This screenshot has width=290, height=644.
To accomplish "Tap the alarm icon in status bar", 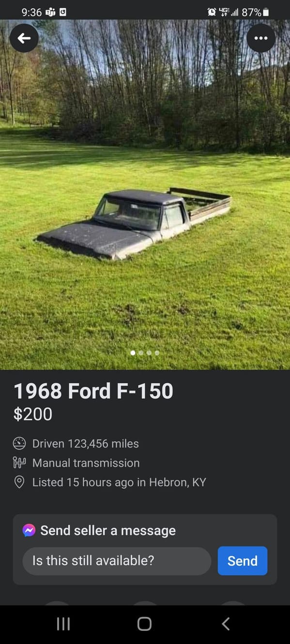I will pos(212,12).
